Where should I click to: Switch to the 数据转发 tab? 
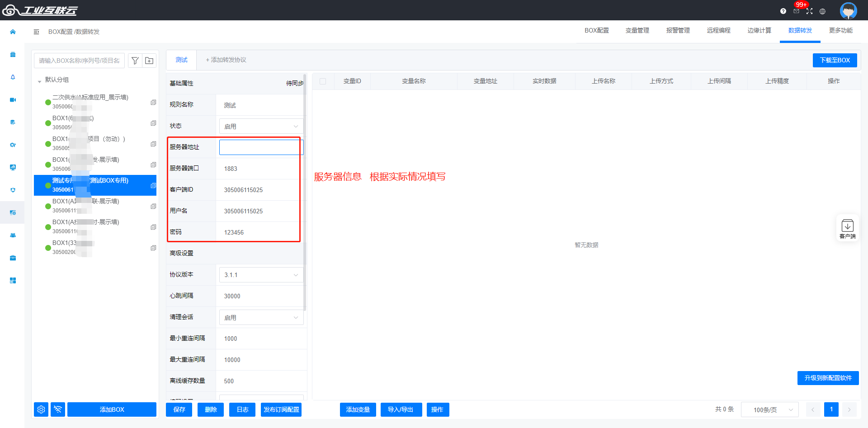click(x=800, y=30)
